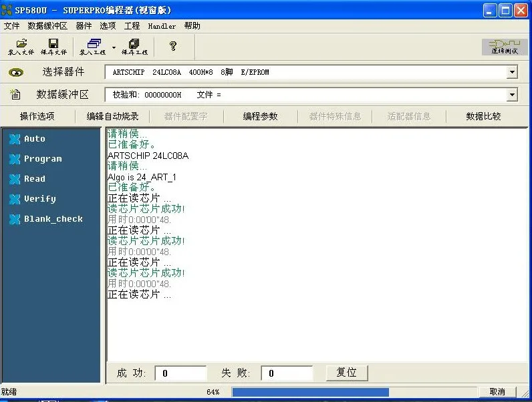Open 数据比较 function

[483, 116]
